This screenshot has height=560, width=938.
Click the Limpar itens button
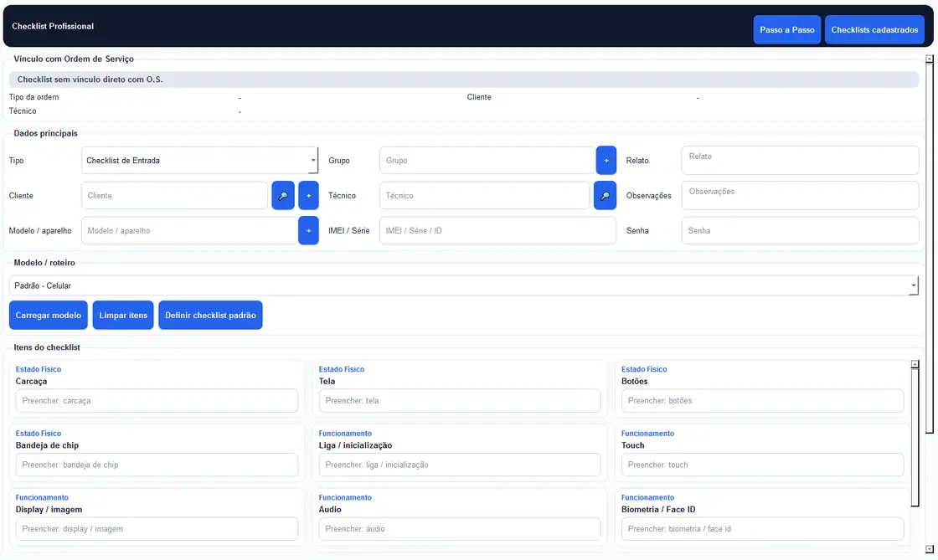[x=123, y=315]
